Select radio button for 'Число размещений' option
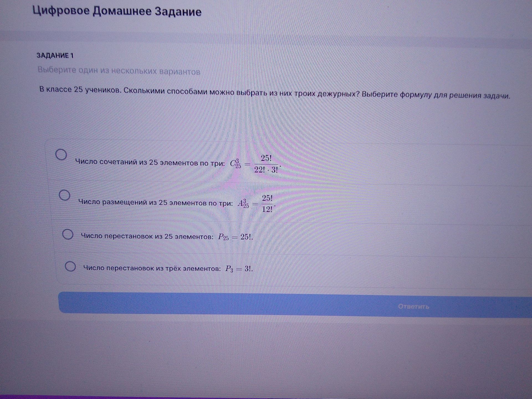 click(x=65, y=195)
